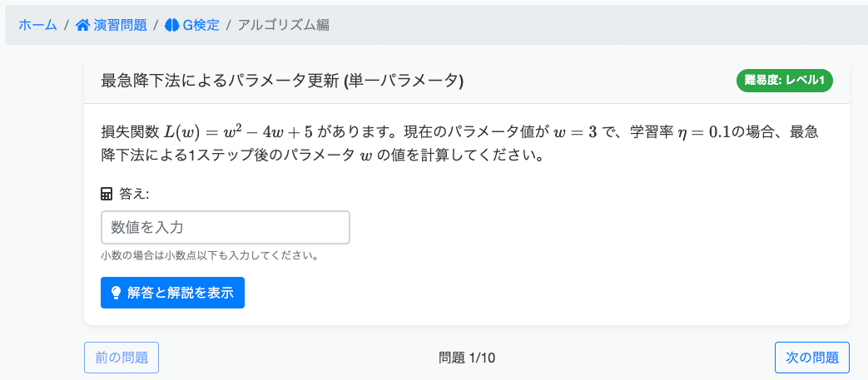This screenshot has height=380, width=868.
Task: Click the loss function formula L(w)
Action: click(239, 133)
